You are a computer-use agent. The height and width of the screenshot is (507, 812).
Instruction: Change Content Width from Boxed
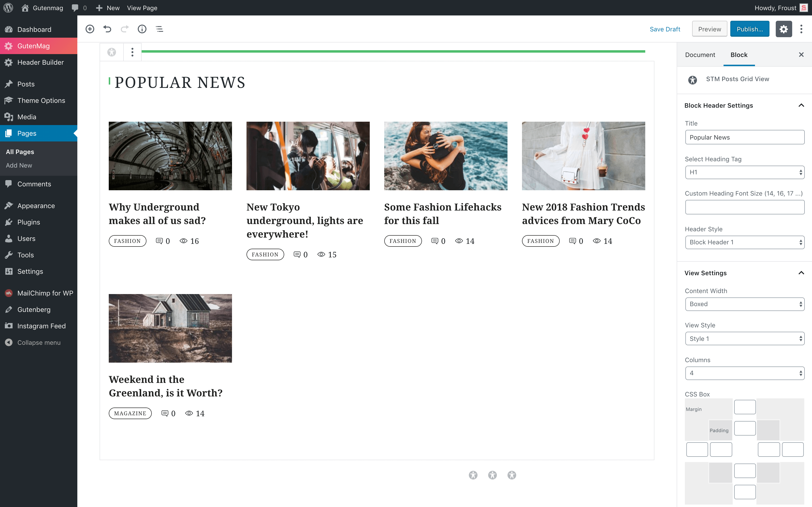(745, 304)
